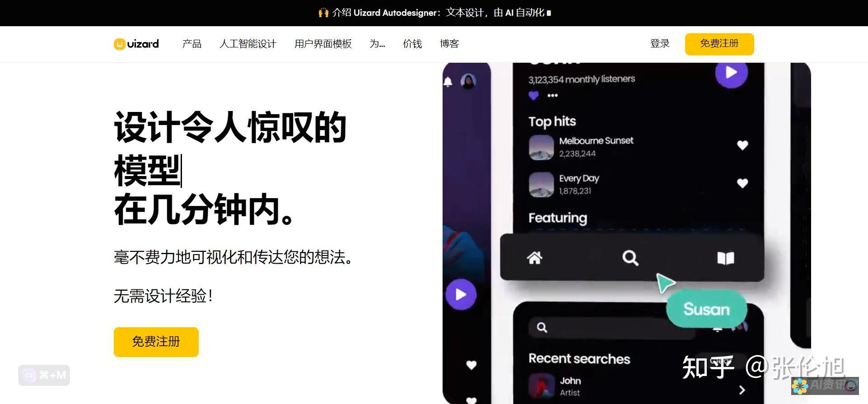This screenshot has width=868, height=404.
Task: Click the hero 免费注册 button under the headline
Action: coord(156,342)
